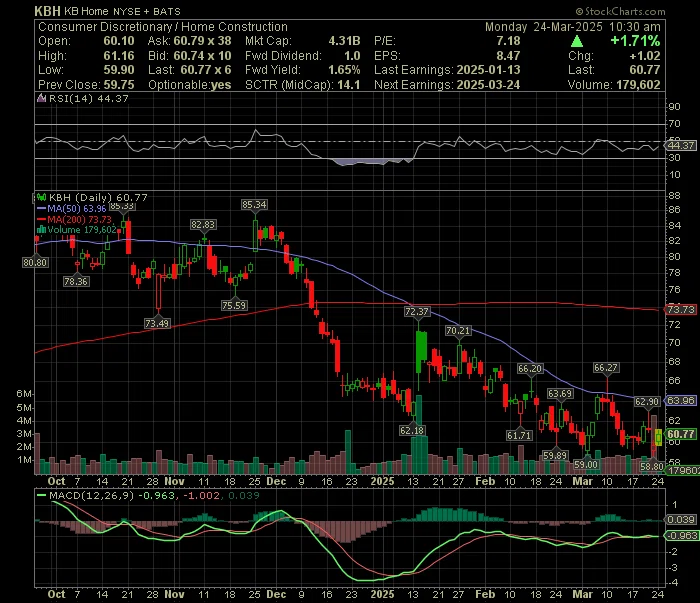700x603 pixels.
Task: Click the EPS value 8.47
Action: 508,56
